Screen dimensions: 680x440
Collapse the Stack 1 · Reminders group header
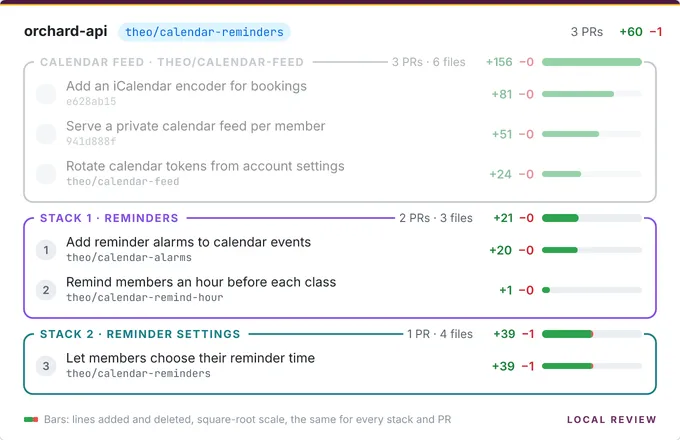(x=109, y=218)
